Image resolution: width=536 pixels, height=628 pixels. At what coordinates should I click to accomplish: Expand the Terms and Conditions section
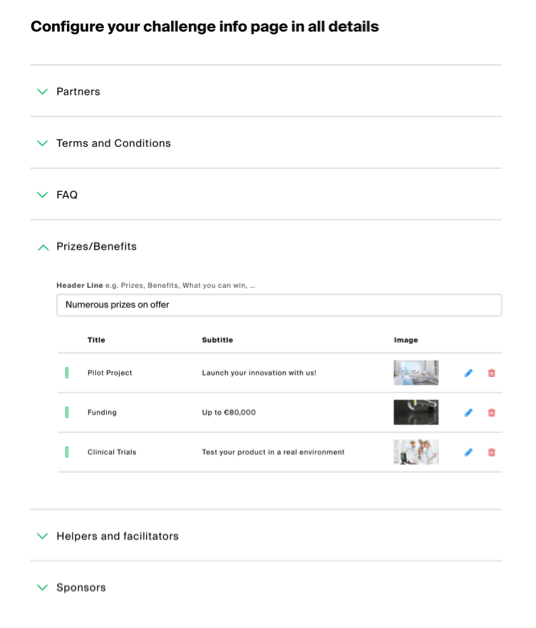point(42,143)
